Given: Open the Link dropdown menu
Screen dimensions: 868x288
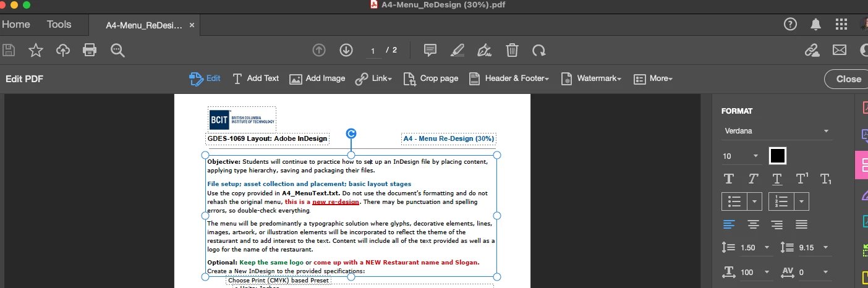Looking at the screenshot, I should (x=373, y=78).
